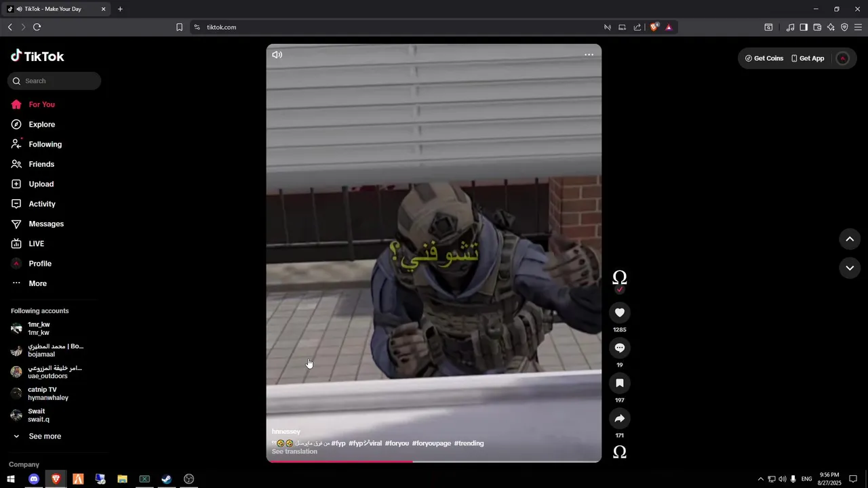Click See translation under the caption
868x488 pixels.
point(294,451)
